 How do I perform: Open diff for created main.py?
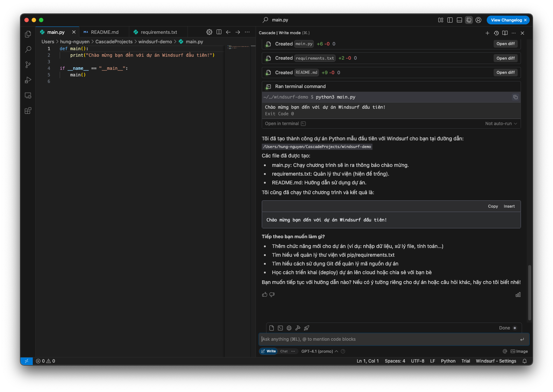pyautogui.click(x=505, y=44)
